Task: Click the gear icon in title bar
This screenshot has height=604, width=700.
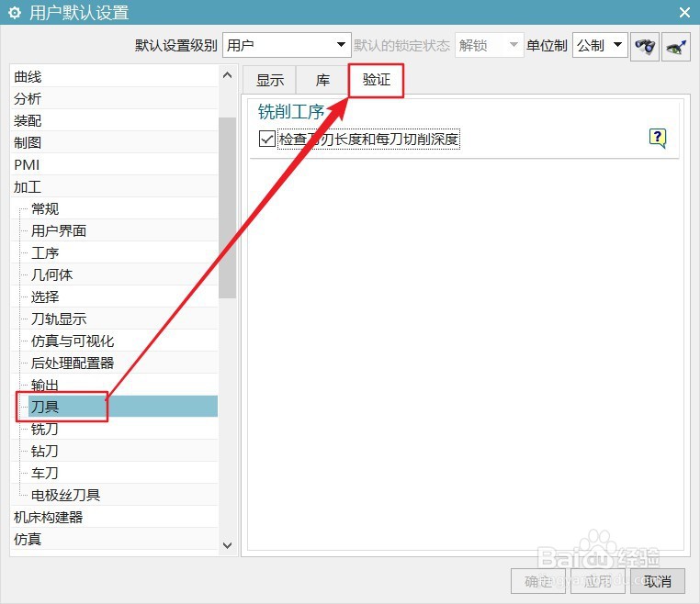Action: (15, 13)
